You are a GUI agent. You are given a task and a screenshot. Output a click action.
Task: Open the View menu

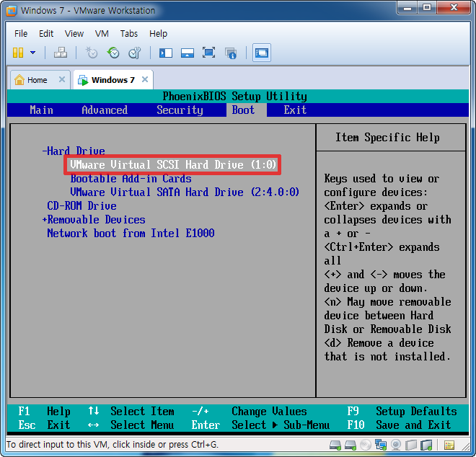74,33
